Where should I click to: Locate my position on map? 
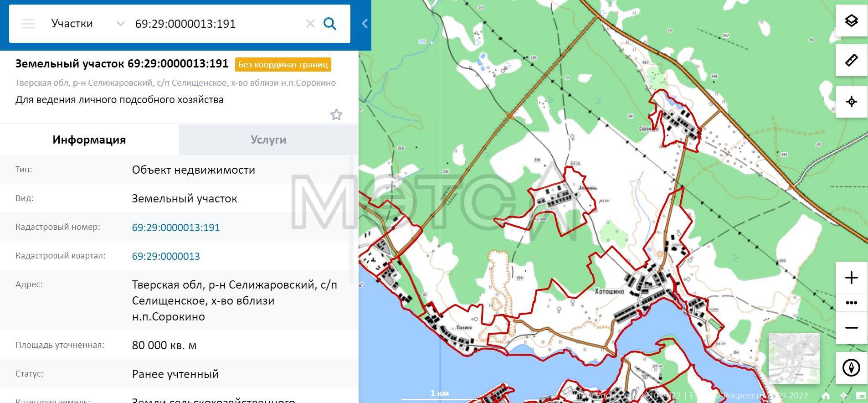[x=851, y=102]
